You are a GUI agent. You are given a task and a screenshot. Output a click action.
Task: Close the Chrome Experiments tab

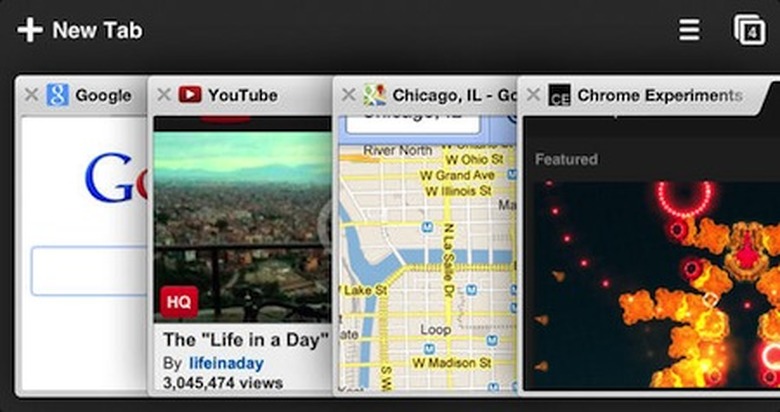coord(533,95)
